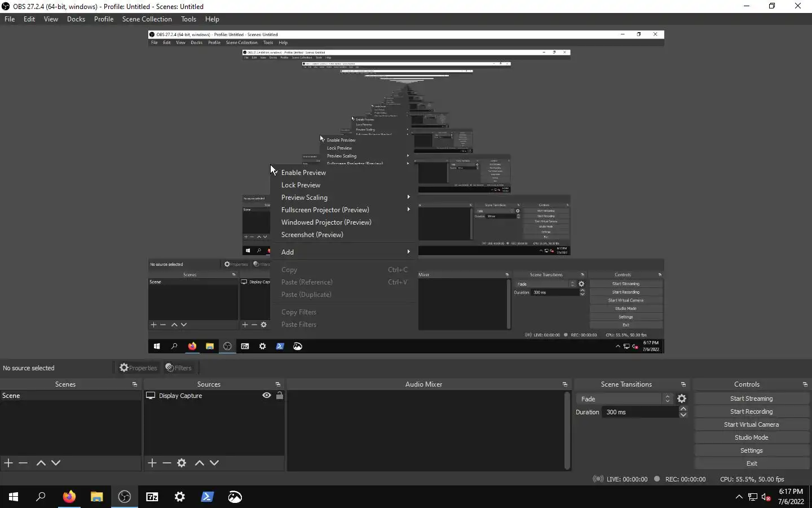The image size is (812, 508).
Task: Click the network icon in system tray
Action: [752, 497]
